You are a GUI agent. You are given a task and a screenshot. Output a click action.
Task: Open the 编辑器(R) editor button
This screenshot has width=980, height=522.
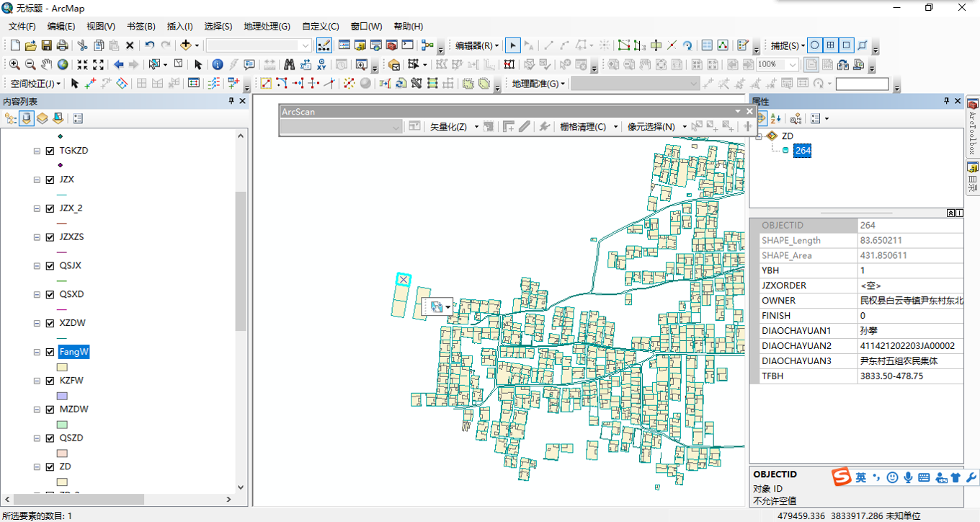(477, 45)
